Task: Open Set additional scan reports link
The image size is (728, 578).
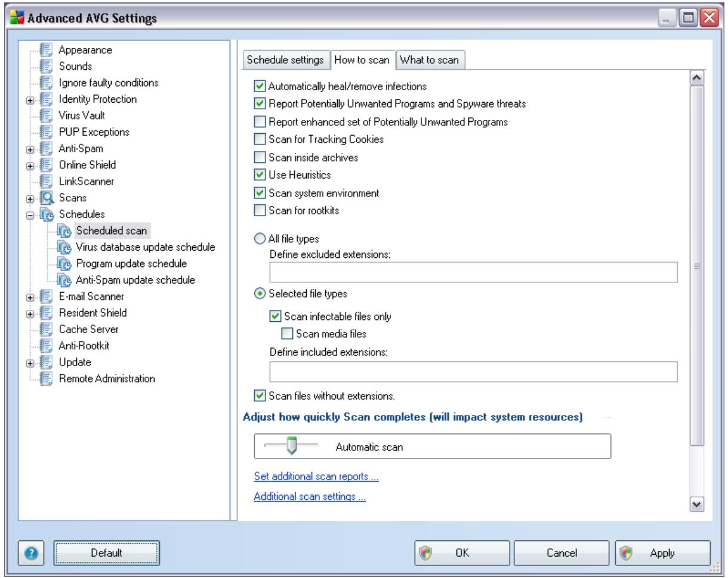Action: click(317, 478)
